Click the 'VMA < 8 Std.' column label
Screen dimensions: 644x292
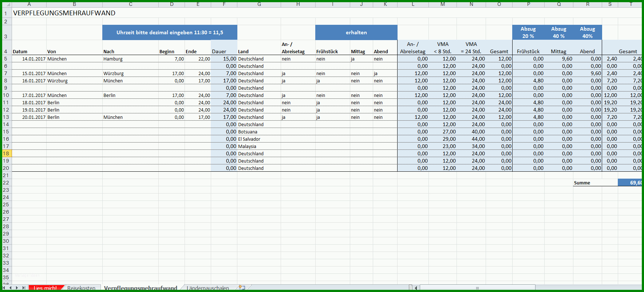pos(443,48)
